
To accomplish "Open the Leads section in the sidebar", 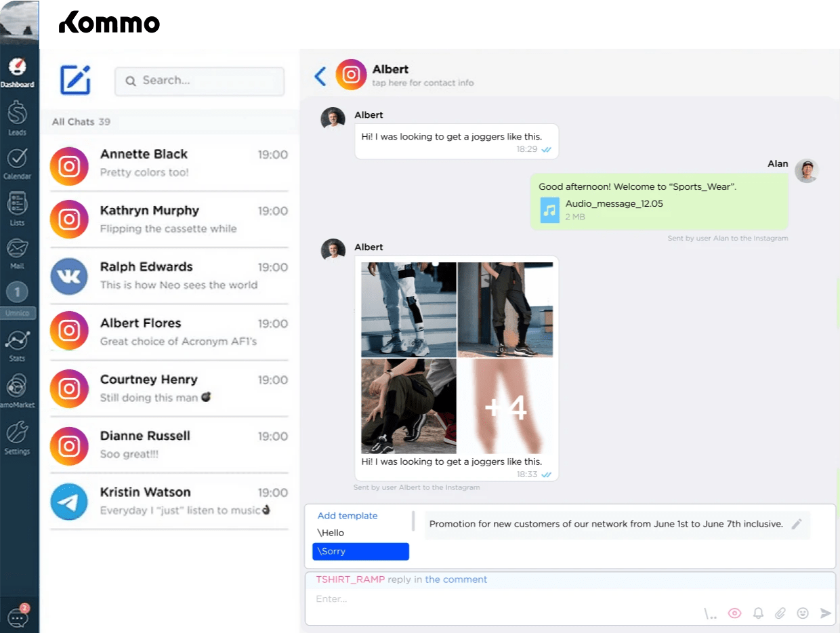I will [x=18, y=115].
